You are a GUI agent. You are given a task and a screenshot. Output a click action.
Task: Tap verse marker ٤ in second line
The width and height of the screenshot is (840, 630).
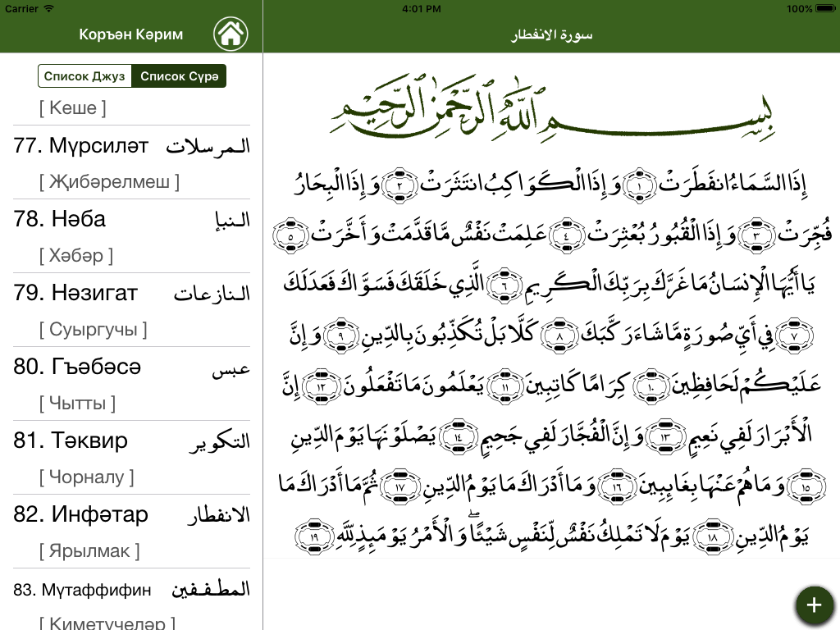click(568, 235)
